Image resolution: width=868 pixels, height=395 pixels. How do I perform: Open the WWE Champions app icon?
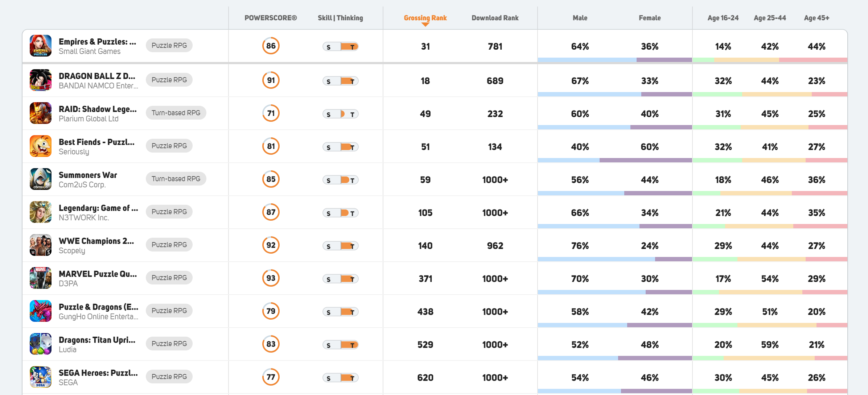pyautogui.click(x=41, y=245)
